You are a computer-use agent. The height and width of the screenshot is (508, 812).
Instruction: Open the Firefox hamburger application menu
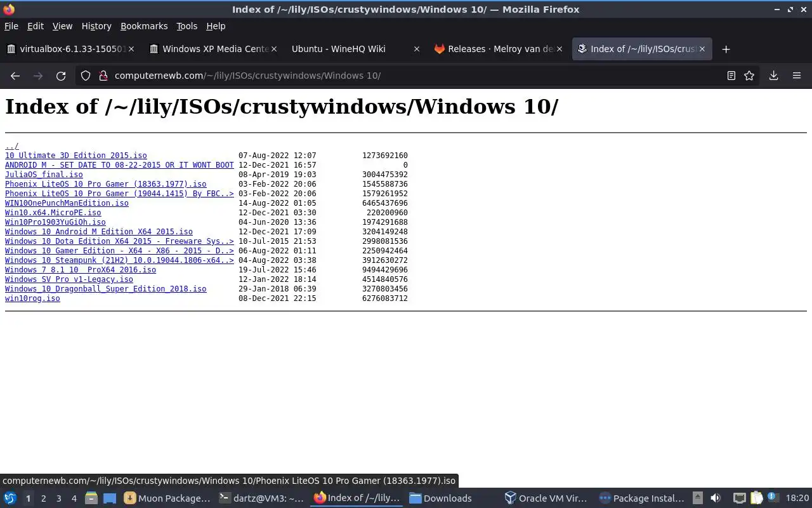(797, 76)
